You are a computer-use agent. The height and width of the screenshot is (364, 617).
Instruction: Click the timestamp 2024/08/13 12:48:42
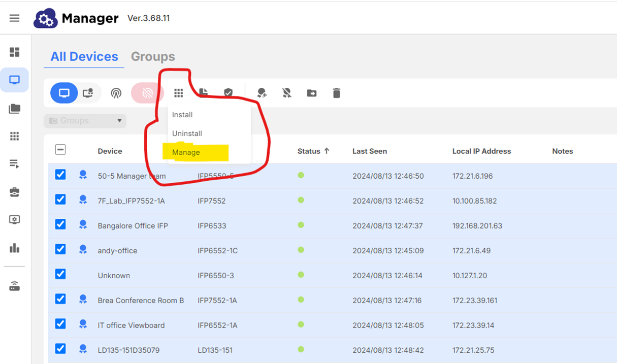click(388, 350)
